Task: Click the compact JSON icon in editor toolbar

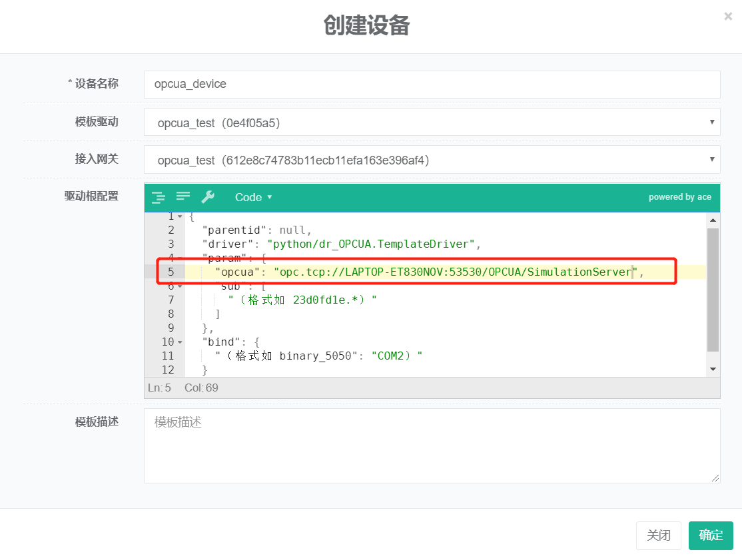Action: (183, 196)
